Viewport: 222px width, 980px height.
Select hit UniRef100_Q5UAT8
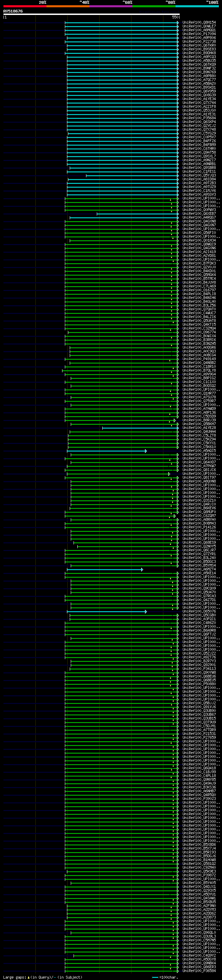[x=199, y=321]
